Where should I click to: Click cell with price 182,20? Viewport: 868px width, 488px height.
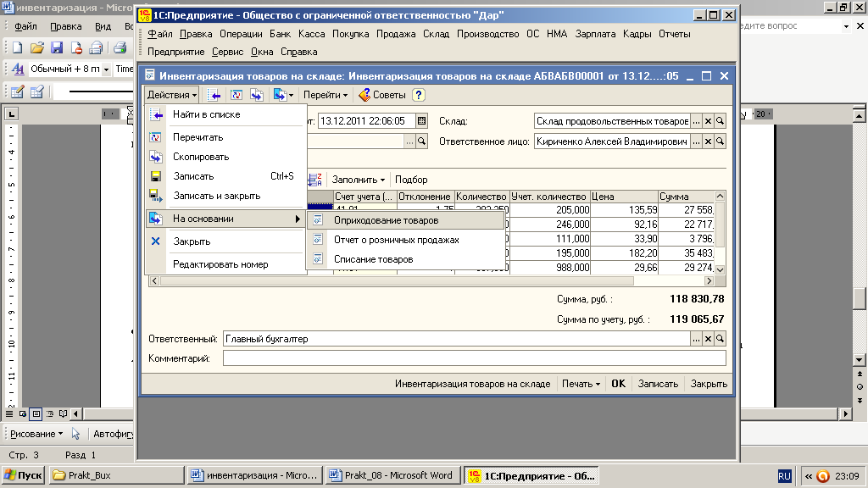point(624,252)
